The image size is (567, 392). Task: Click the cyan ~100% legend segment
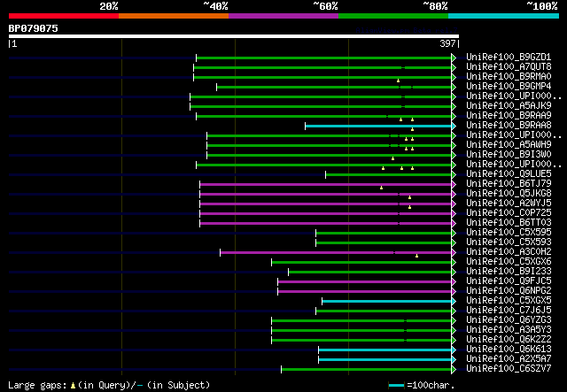point(504,16)
